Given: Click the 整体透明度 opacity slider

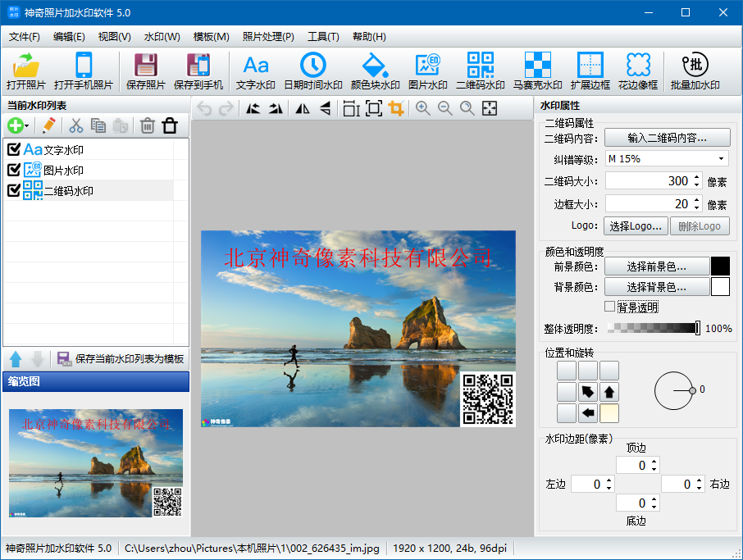Looking at the screenshot, I should pyautogui.click(x=654, y=328).
